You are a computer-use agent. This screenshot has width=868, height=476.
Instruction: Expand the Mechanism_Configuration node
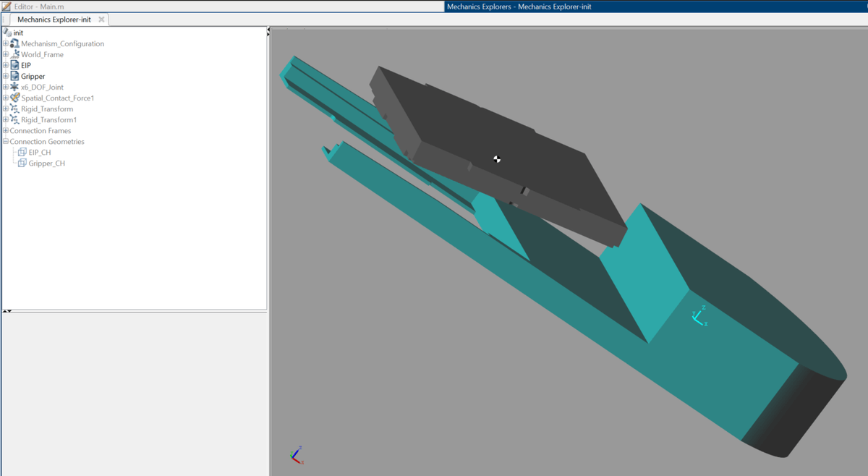tap(4, 43)
